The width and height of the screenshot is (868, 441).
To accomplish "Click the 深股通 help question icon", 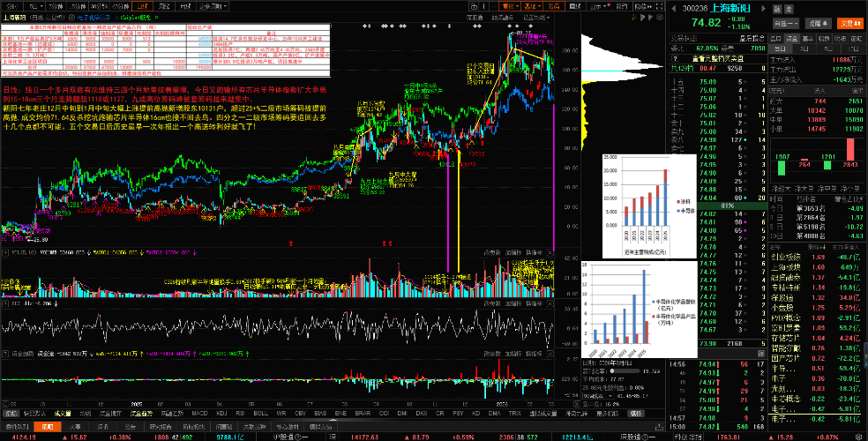I will click(x=645, y=437).
